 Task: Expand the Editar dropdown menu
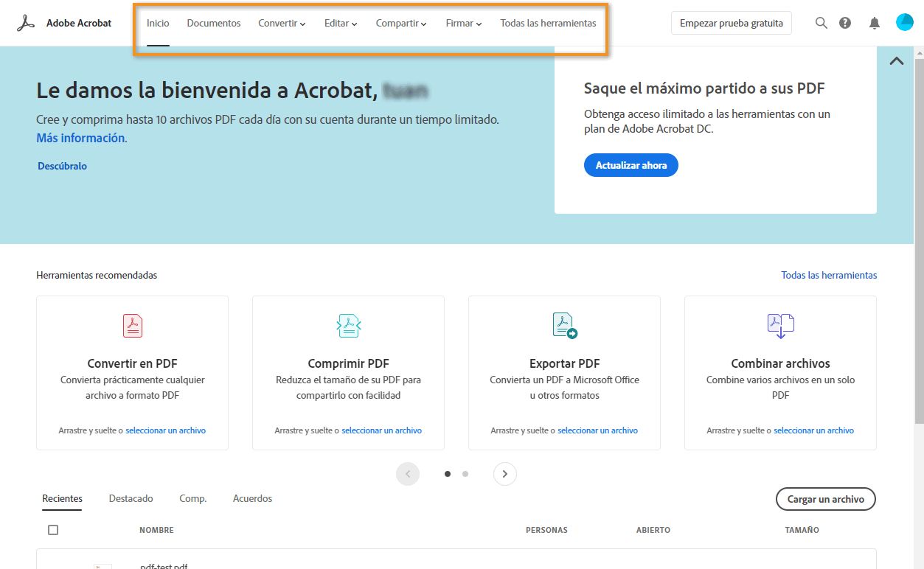click(x=341, y=23)
